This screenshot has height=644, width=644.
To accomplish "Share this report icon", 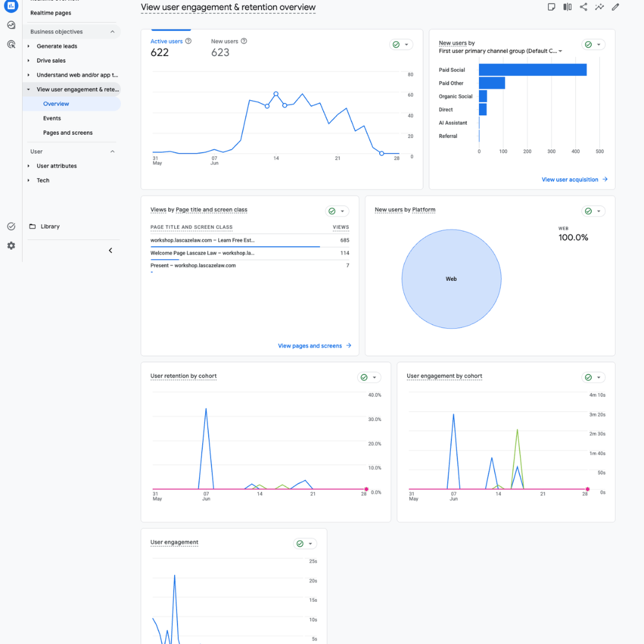I will pos(584,7).
